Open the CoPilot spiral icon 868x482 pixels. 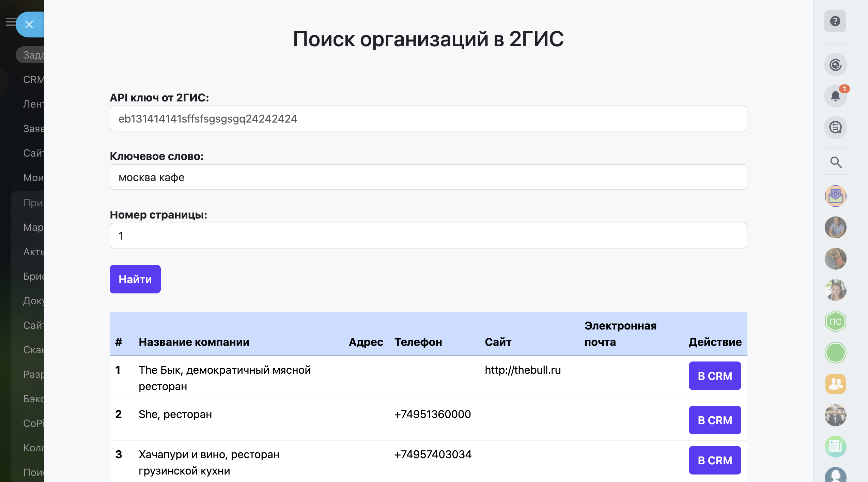coord(835,65)
